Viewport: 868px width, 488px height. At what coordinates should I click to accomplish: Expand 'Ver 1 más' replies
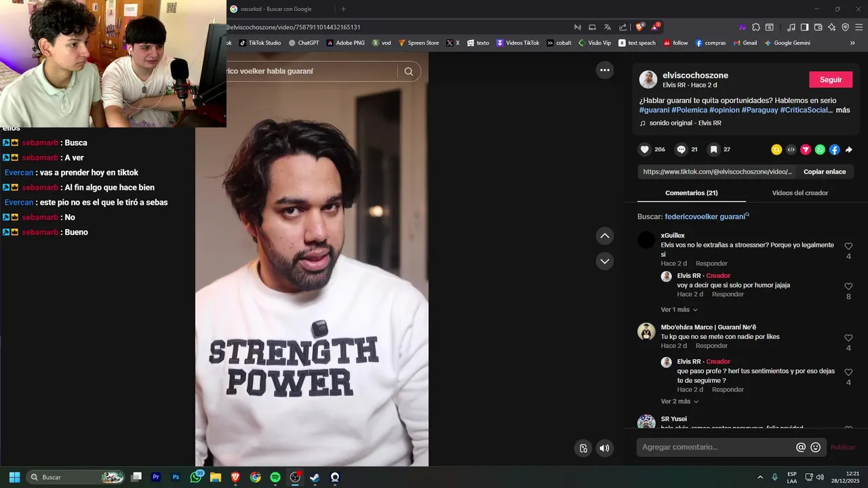point(679,310)
